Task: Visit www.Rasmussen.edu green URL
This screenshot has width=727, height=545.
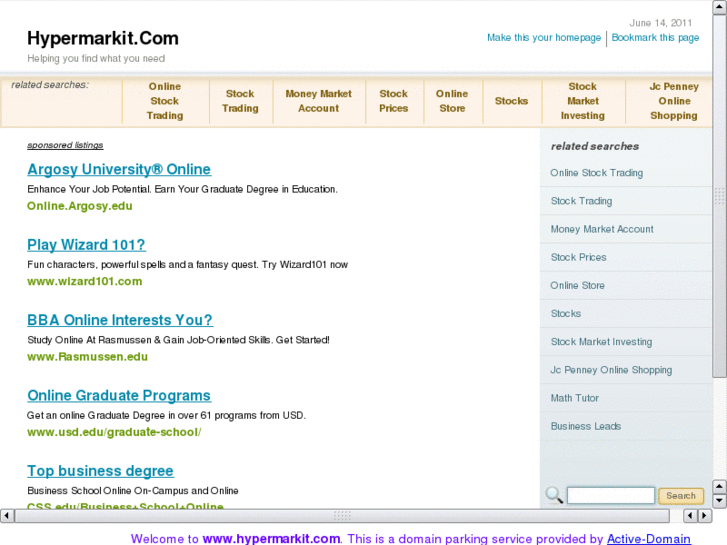Action: [x=87, y=357]
